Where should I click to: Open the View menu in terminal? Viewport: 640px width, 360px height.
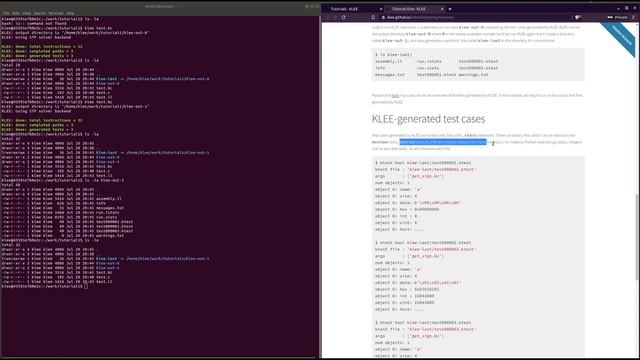(x=26, y=13)
